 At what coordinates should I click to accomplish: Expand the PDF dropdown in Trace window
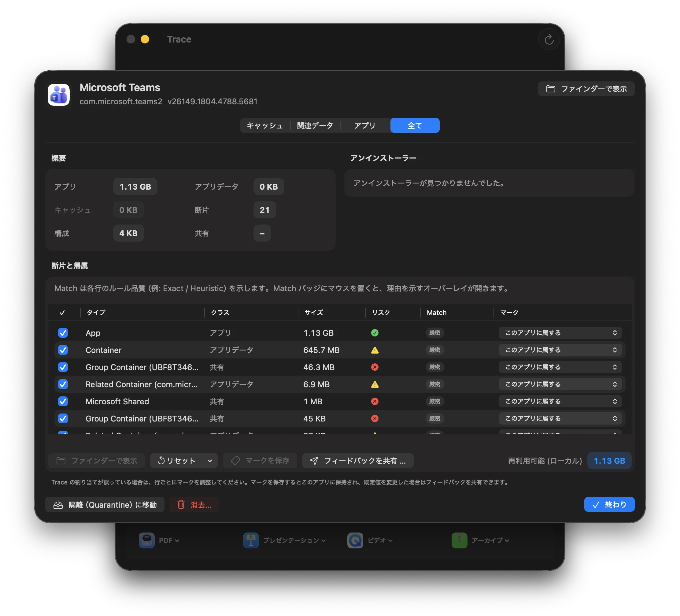pyautogui.click(x=177, y=541)
